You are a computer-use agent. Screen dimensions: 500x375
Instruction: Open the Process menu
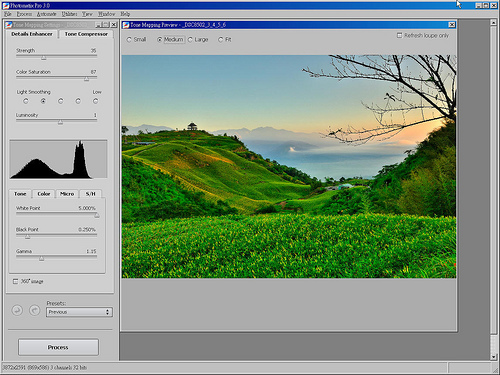pos(24,14)
